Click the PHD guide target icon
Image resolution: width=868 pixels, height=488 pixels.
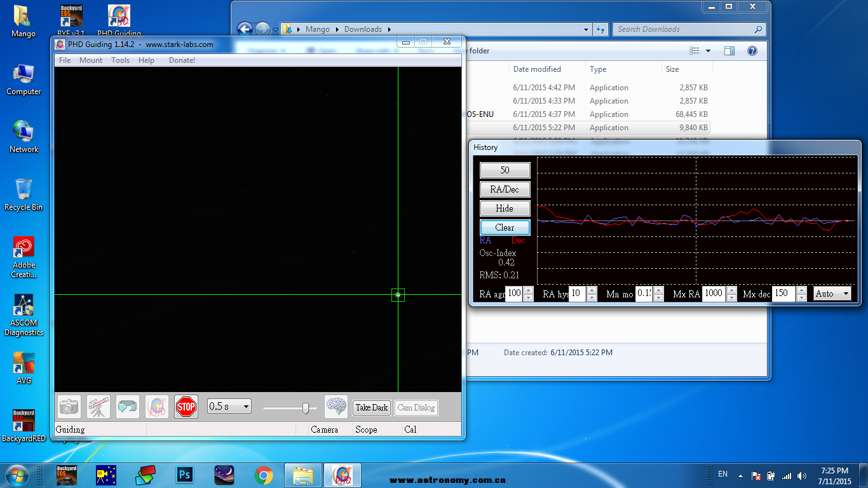[x=157, y=407]
